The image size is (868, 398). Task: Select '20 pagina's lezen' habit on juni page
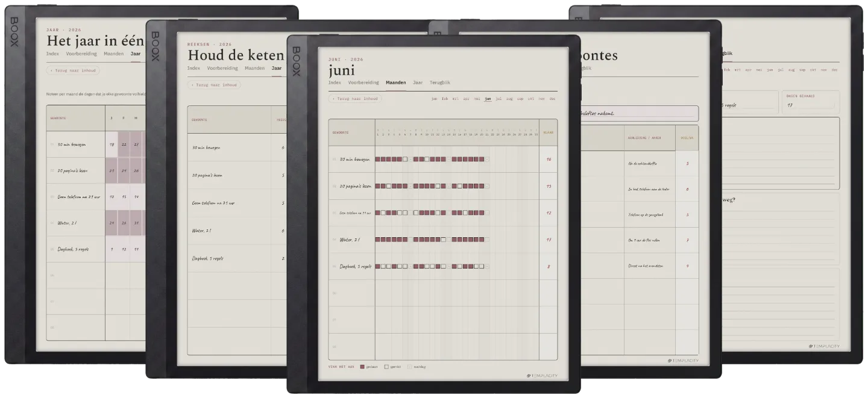tap(356, 186)
